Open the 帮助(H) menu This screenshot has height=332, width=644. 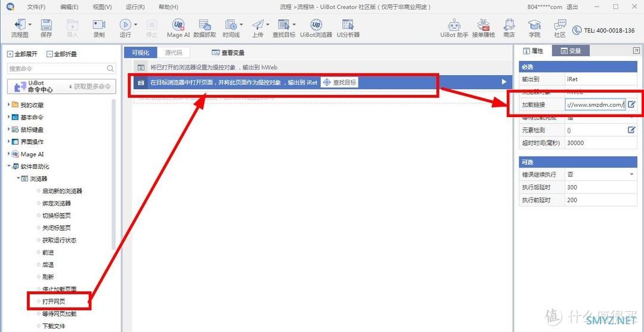coord(168,7)
